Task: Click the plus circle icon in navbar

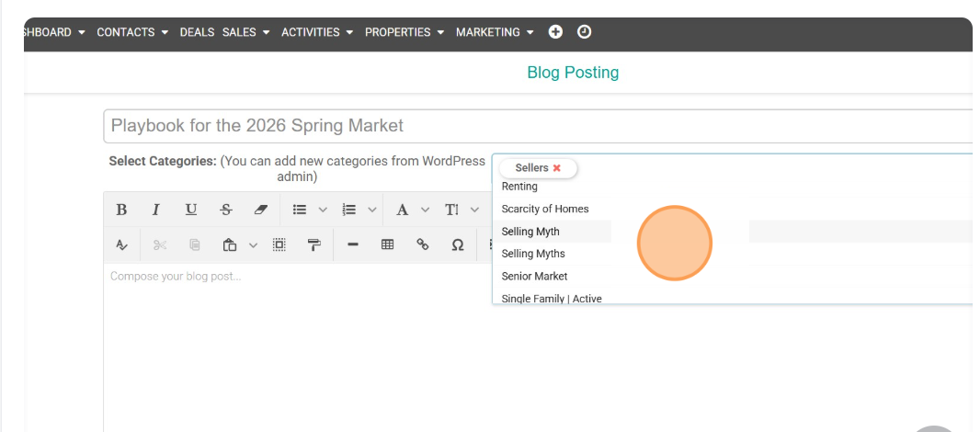Action: 555,32
